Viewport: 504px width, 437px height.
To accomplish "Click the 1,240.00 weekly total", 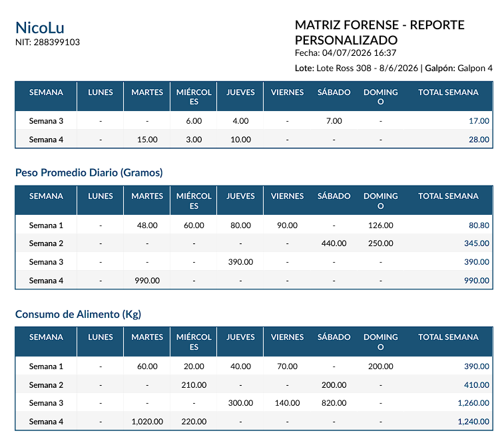I will pyautogui.click(x=473, y=422).
